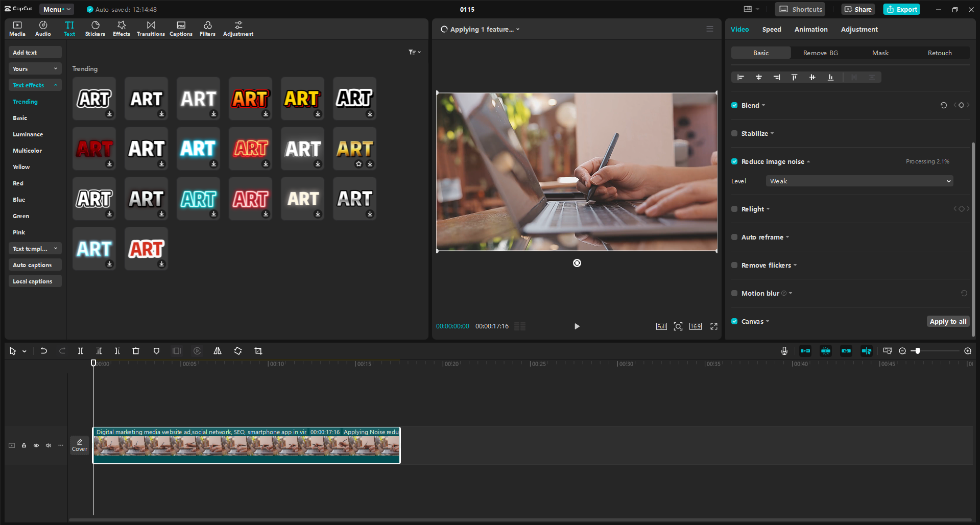This screenshot has height=525, width=980.
Task: Click the Undo icon
Action: [x=43, y=351]
